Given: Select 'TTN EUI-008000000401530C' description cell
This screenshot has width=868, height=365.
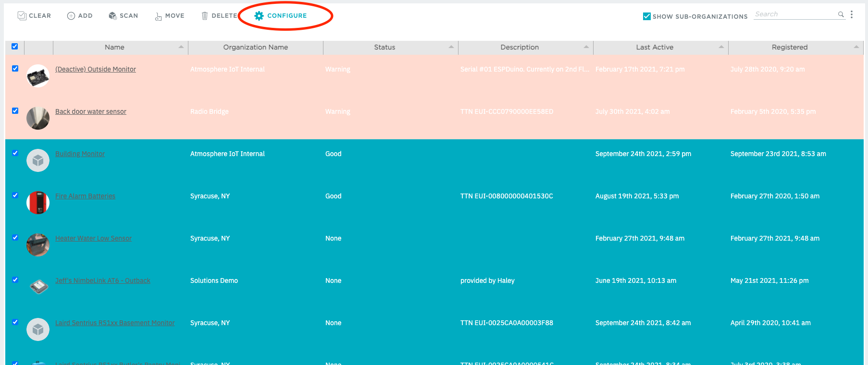Looking at the screenshot, I should click(x=507, y=196).
